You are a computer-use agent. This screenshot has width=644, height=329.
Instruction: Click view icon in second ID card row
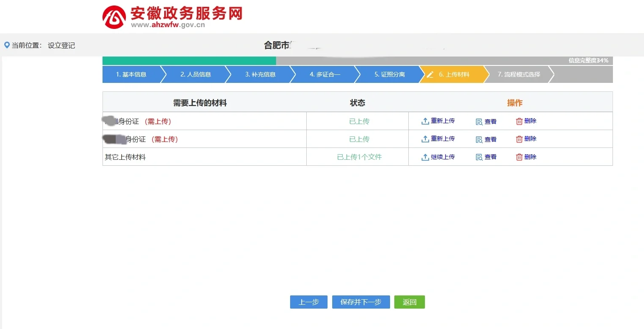pos(479,139)
